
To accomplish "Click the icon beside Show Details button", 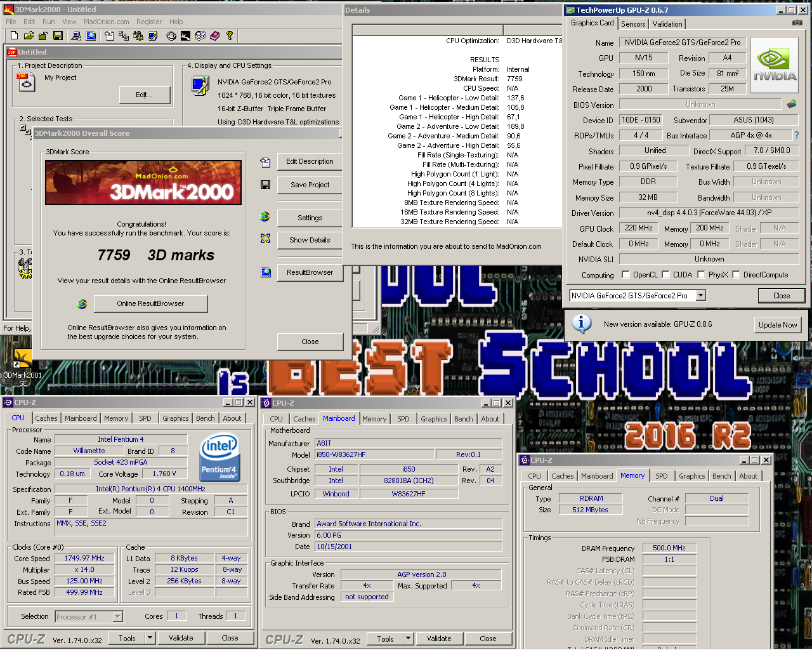I will point(265,239).
